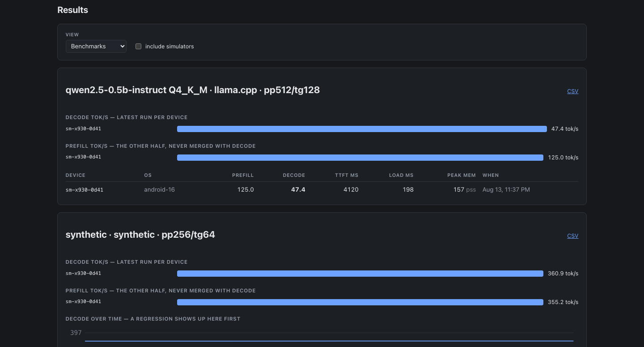The height and width of the screenshot is (347, 644).
Task: Click the 125.0 tok/s bar label
Action: tap(563, 158)
